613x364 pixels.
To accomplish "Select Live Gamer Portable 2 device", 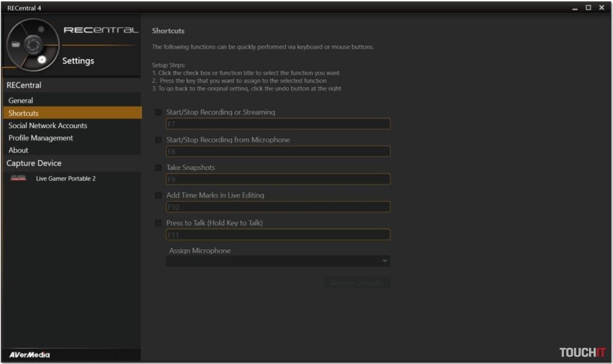I will coord(66,178).
